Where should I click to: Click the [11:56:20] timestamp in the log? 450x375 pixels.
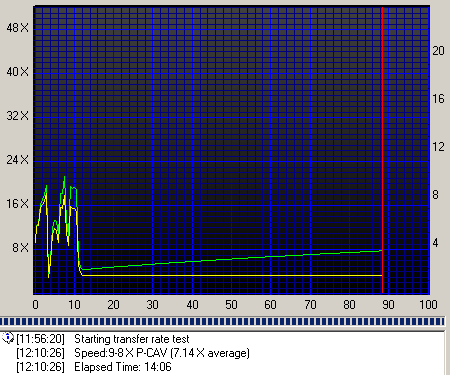pos(40,339)
